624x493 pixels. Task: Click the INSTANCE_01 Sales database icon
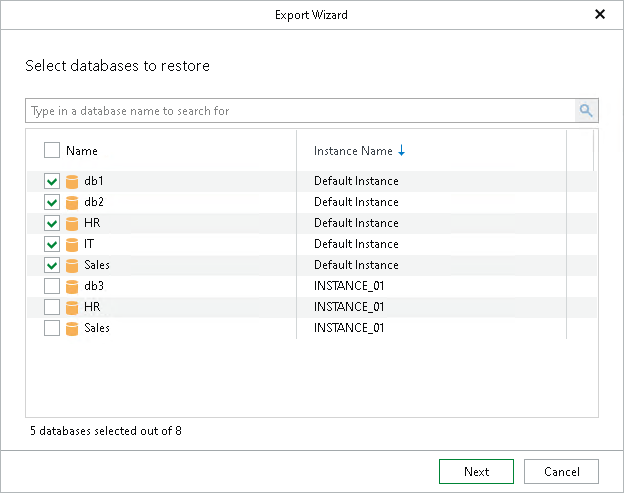pyautogui.click(x=72, y=328)
